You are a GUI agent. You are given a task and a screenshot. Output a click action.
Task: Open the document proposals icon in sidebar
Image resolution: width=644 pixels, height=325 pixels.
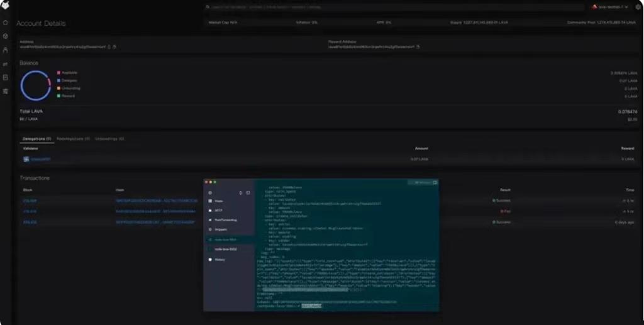click(x=6, y=77)
